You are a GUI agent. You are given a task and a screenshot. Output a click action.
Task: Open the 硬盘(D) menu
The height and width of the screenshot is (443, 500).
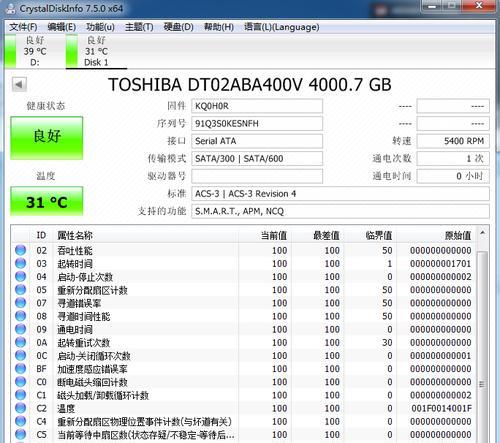(179, 27)
